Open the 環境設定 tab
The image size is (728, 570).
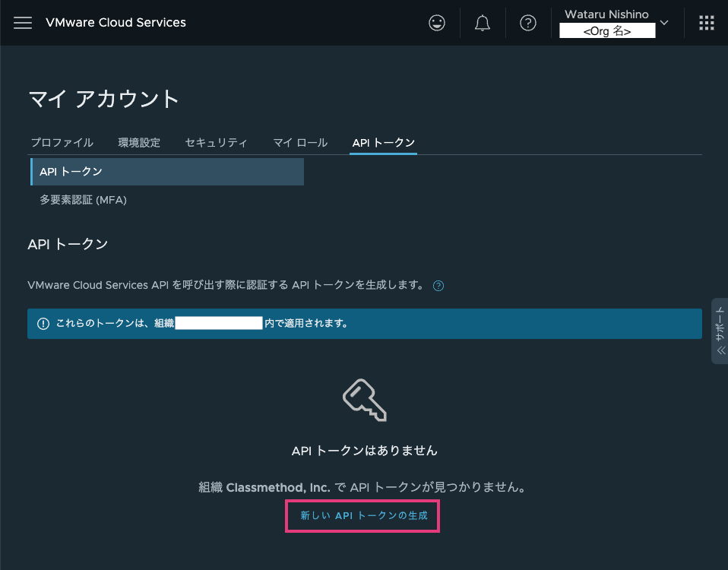139,142
